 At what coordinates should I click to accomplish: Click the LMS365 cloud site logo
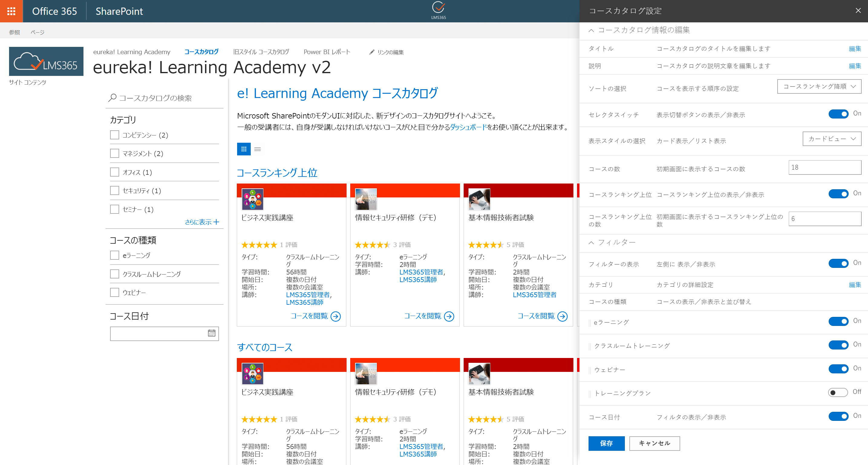pyautogui.click(x=46, y=61)
